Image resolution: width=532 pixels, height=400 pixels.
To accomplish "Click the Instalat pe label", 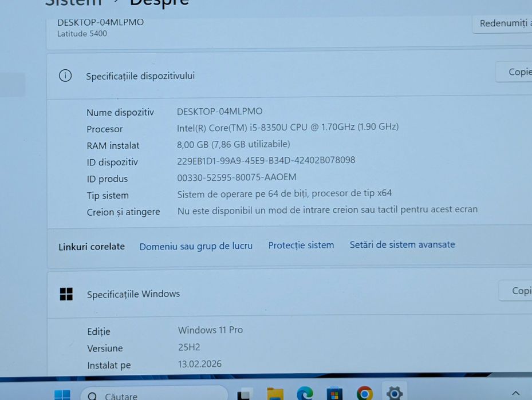I will coord(109,366).
